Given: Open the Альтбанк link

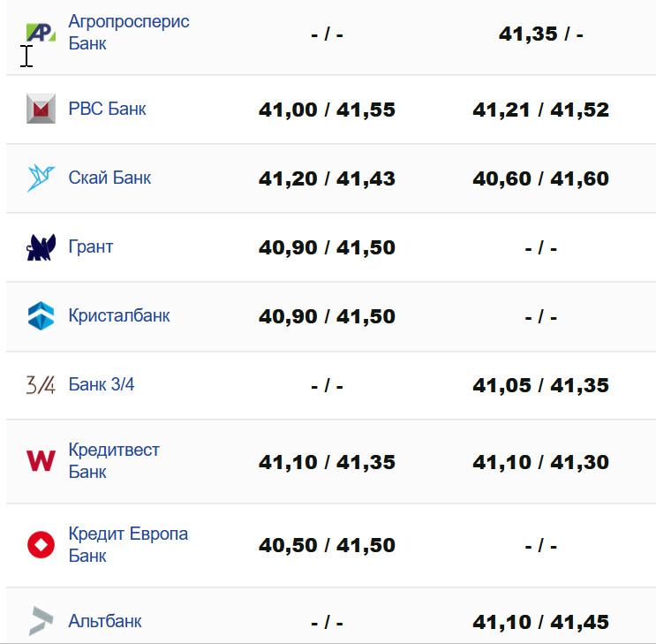Looking at the screenshot, I should point(105,621).
